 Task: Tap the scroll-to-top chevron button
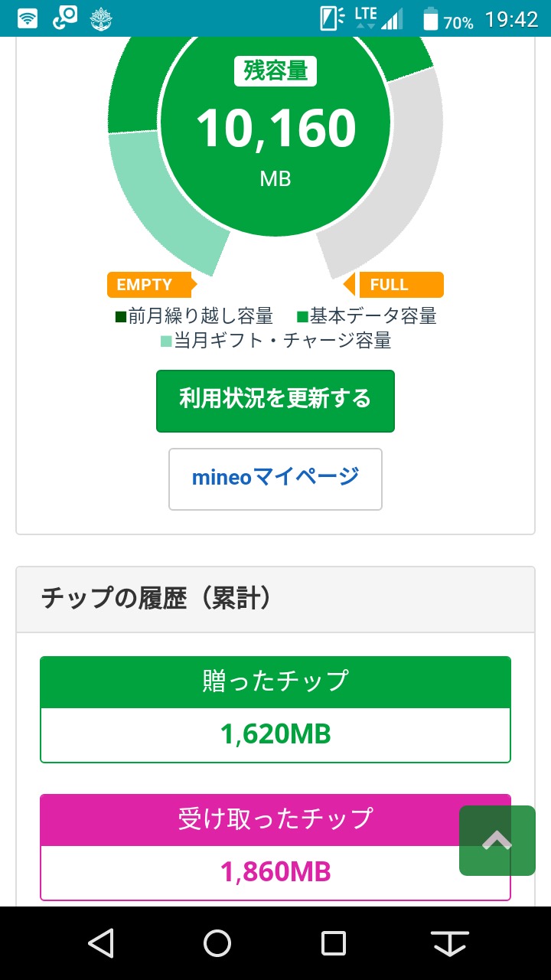pyautogui.click(x=497, y=841)
